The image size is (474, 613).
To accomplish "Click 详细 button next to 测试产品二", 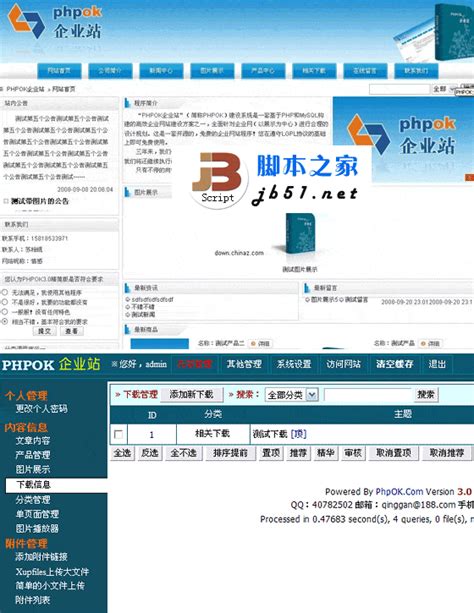I will 261,343.
